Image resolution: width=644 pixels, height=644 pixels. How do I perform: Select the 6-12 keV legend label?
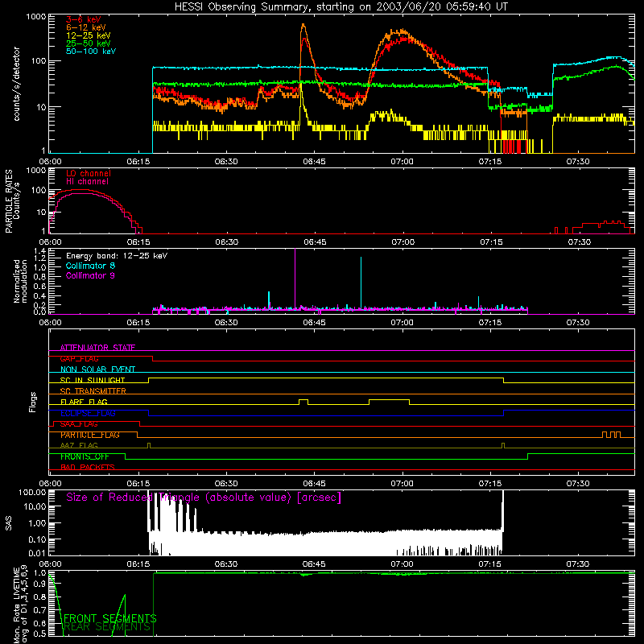86,27
